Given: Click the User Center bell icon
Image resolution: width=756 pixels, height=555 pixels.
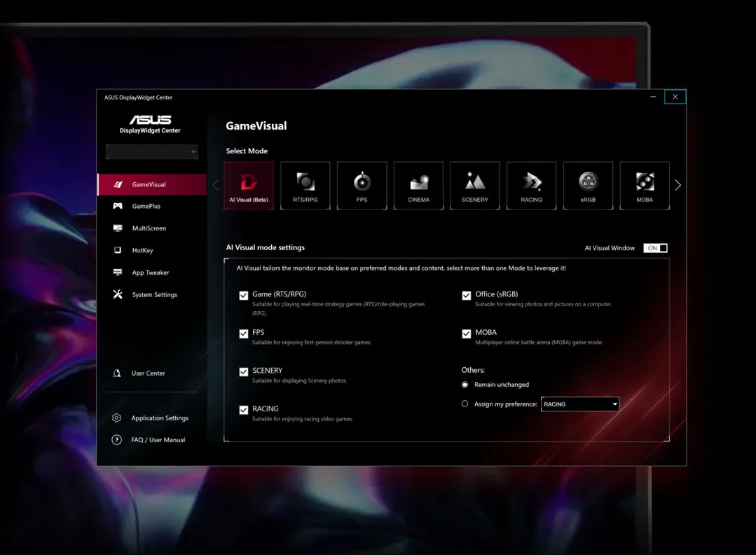Looking at the screenshot, I should point(117,374).
